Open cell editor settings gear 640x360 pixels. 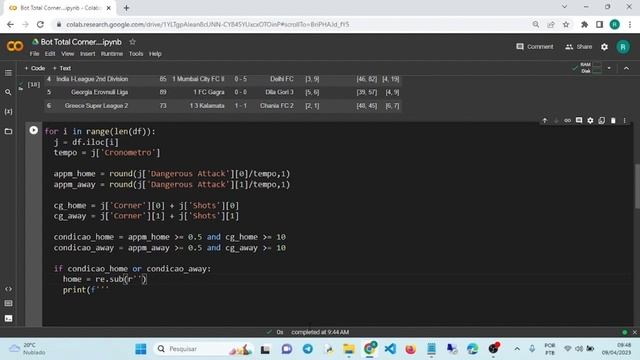[x=590, y=120]
